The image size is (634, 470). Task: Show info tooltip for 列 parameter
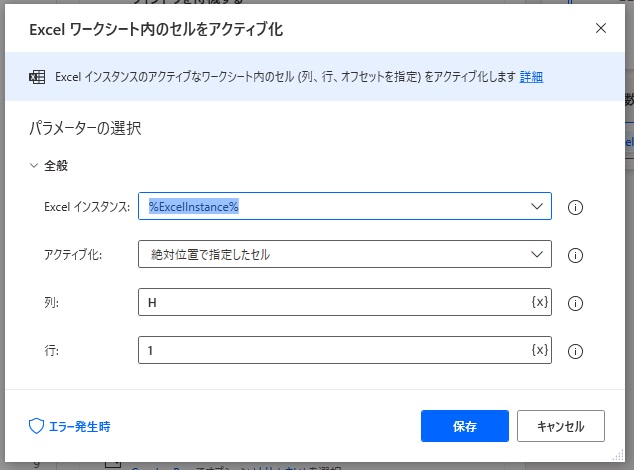pos(575,303)
